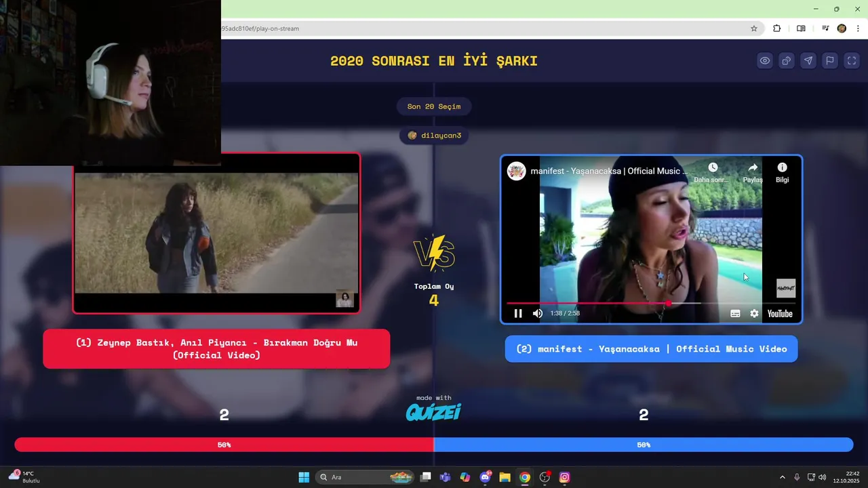The width and height of the screenshot is (868, 488).
Task: Click the dilaycan3 user chip
Action: click(x=434, y=136)
